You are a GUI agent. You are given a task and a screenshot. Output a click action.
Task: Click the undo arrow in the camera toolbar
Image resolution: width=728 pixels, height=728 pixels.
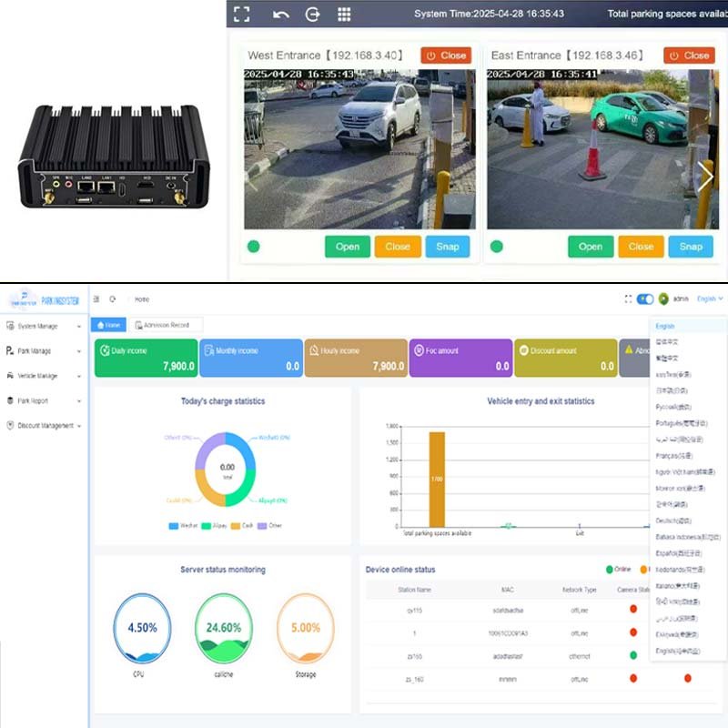[x=279, y=14]
